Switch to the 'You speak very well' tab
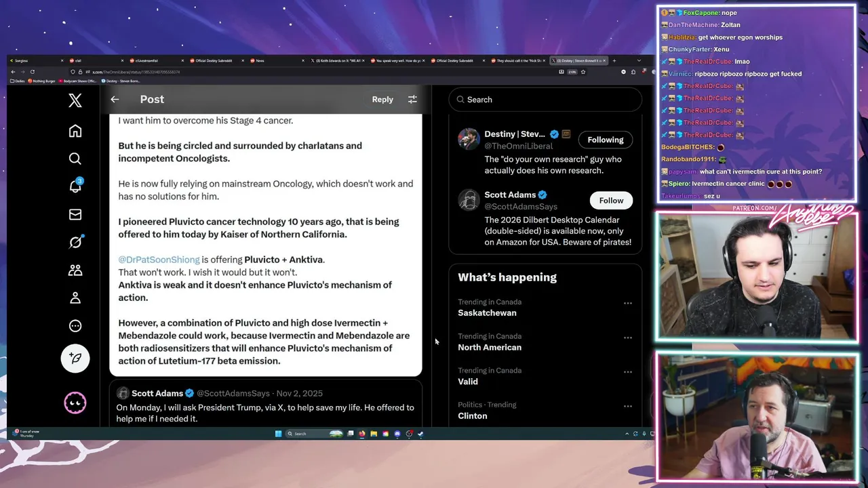The image size is (868, 488). 397,60
